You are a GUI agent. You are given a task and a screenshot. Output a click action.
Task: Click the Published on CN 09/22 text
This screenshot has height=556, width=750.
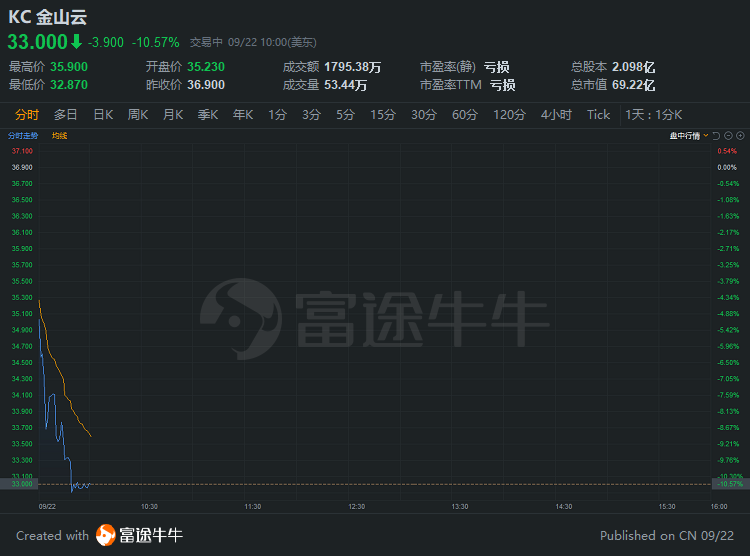coord(667,535)
